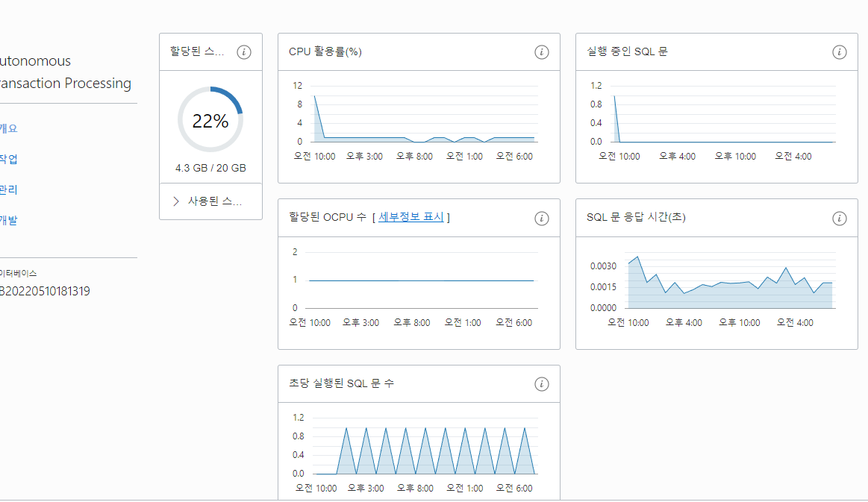Expand the 사용된 스... section

(x=210, y=201)
